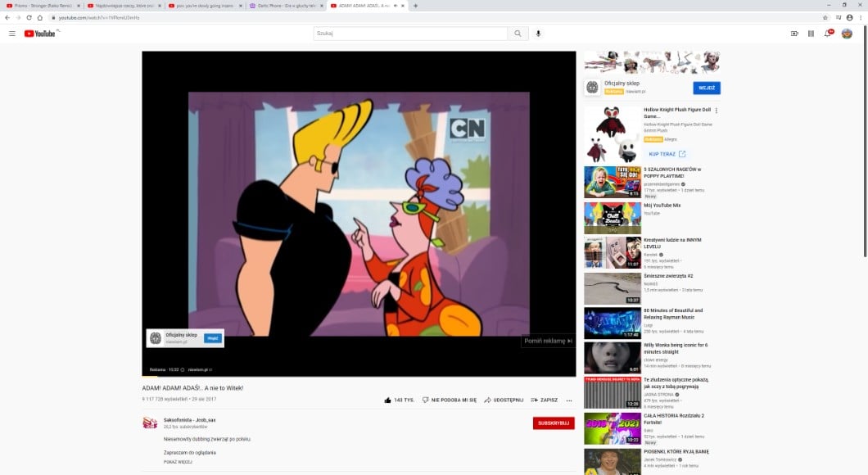Image resolution: width=868 pixels, height=475 pixels.
Task: Open the three-dot more actions menu under video
Action: [x=569, y=400]
